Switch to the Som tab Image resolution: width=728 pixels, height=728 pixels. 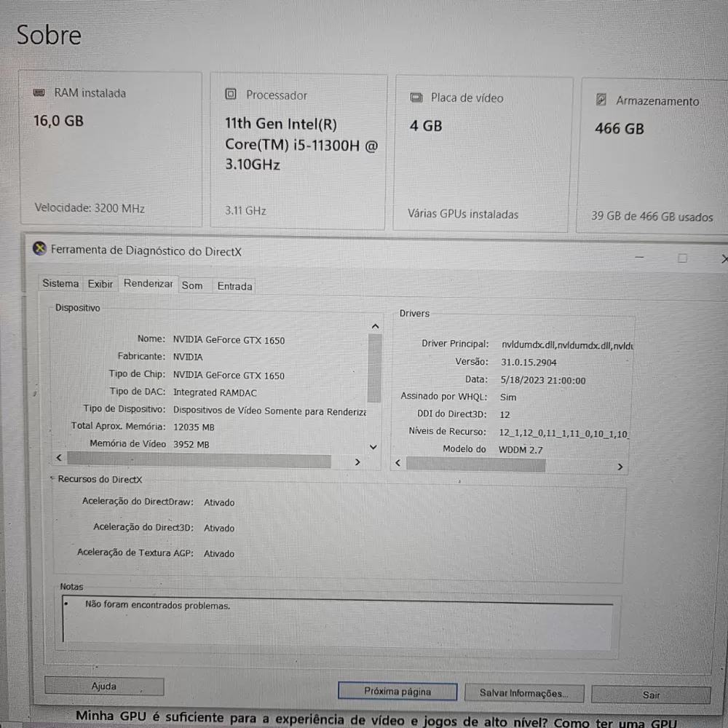pyautogui.click(x=192, y=285)
